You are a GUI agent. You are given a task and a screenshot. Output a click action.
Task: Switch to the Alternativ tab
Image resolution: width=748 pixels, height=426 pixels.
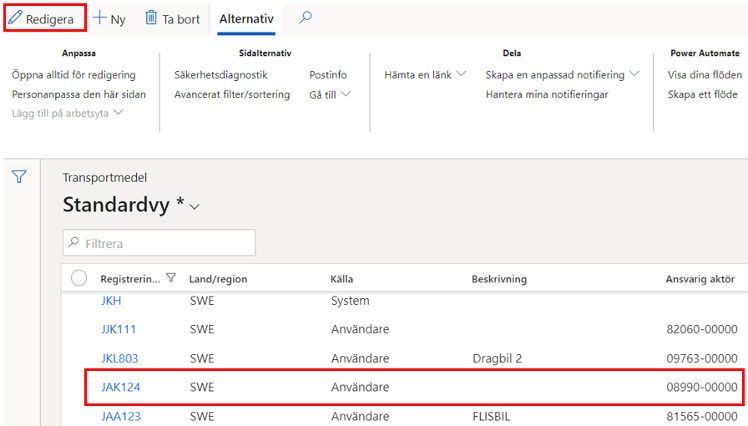click(x=246, y=19)
